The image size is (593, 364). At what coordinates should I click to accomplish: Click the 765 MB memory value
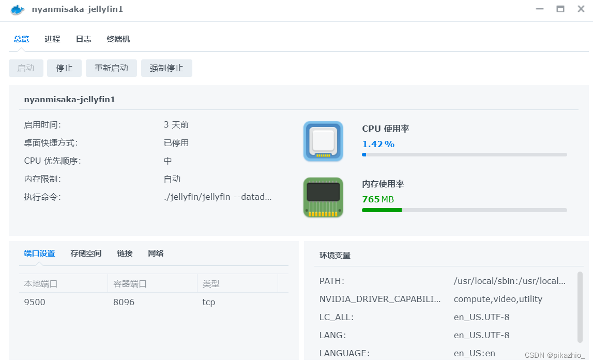pyautogui.click(x=378, y=199)
